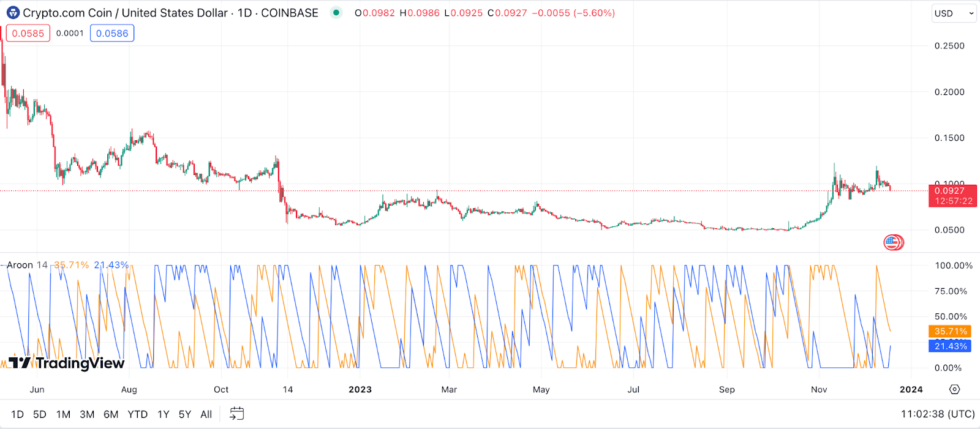This screenshot has width=980, height=429.
Task: Select the 1M time range
Action: [x=63, y=414]
